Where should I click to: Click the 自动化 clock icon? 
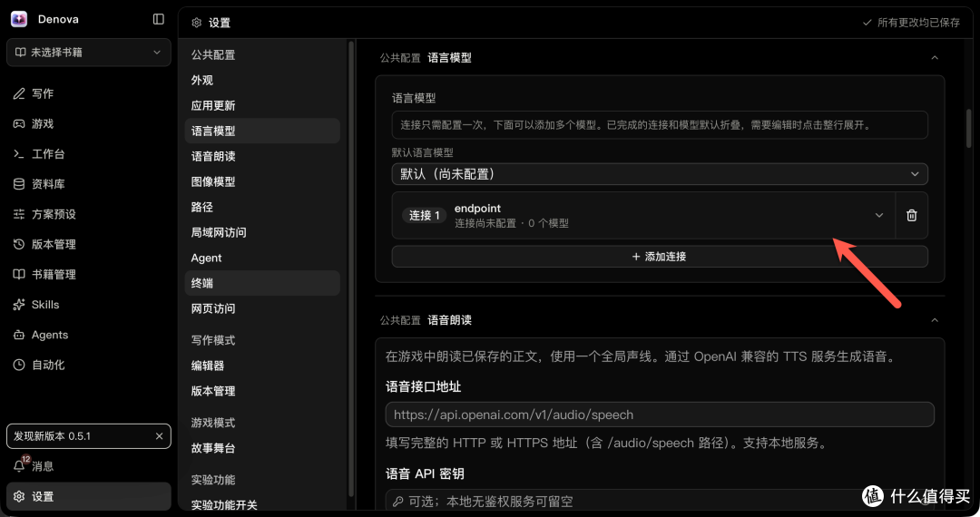tap(19, 366)
